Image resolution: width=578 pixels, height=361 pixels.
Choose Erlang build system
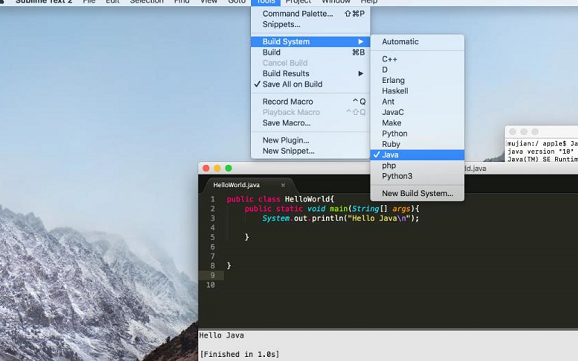tap(417, 80)
